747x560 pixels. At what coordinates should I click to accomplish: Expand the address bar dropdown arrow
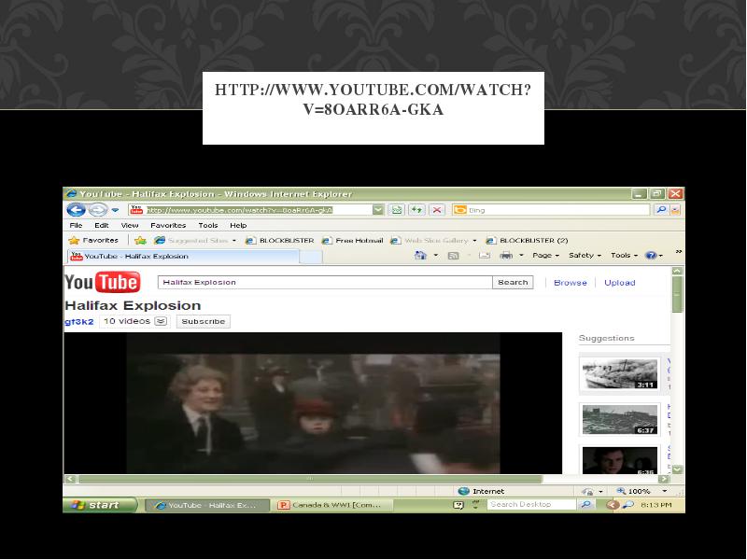coord(378,209)
